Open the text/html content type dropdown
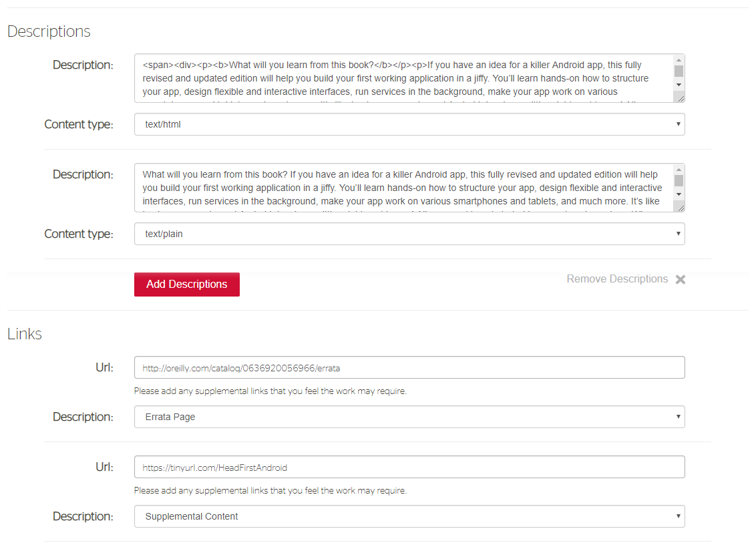The width and height of the screenshot is (756, 549). pyautogui.click(x=409, y=124)
